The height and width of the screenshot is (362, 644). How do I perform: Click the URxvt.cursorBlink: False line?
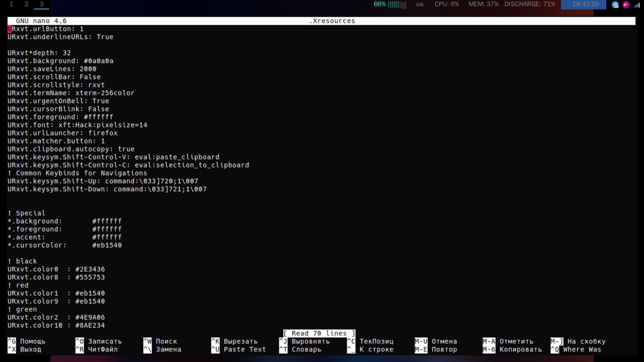(x=58, y=109)
